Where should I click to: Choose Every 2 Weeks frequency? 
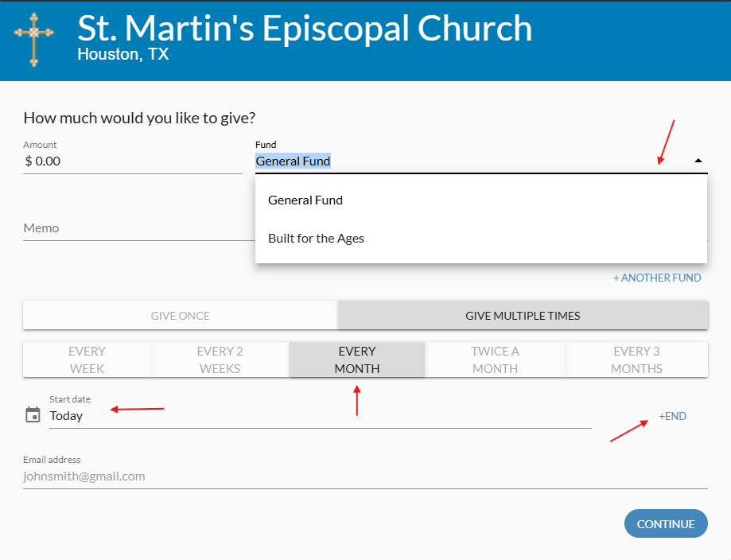[220, 360]
